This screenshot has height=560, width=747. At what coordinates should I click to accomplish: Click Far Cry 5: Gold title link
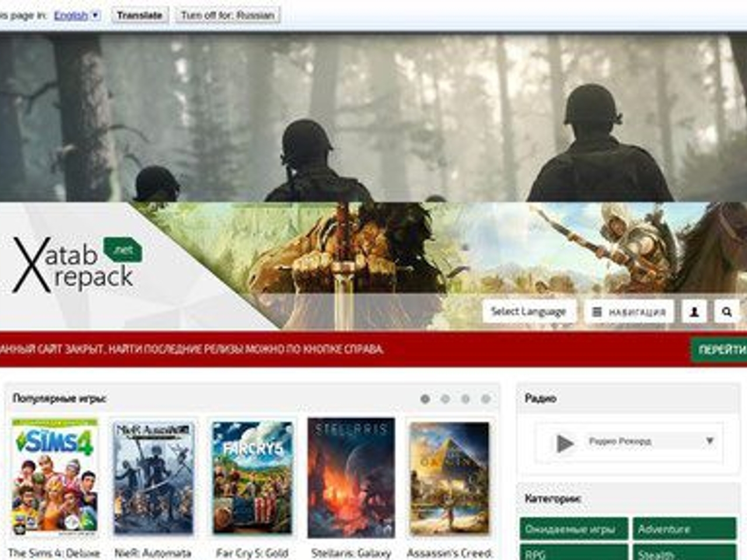pyautogui.click(x=252, y=552)
